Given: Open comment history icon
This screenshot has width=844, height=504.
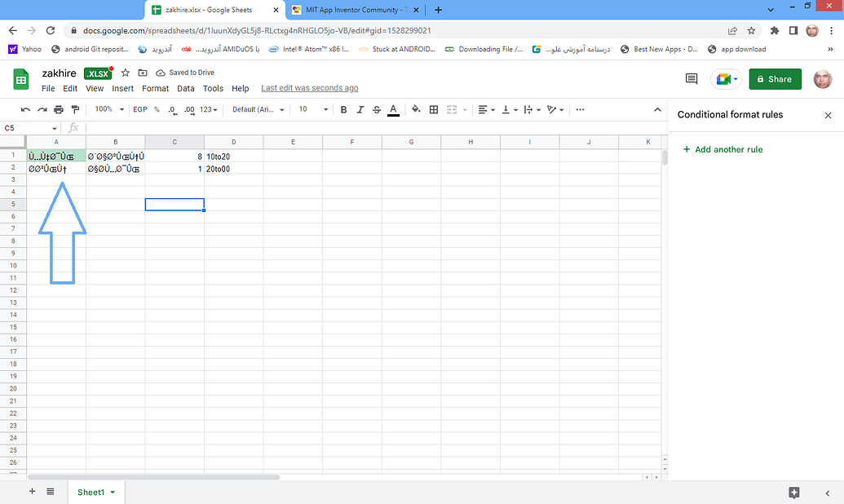Looking at the screenshot, I should tap(692, 79).
